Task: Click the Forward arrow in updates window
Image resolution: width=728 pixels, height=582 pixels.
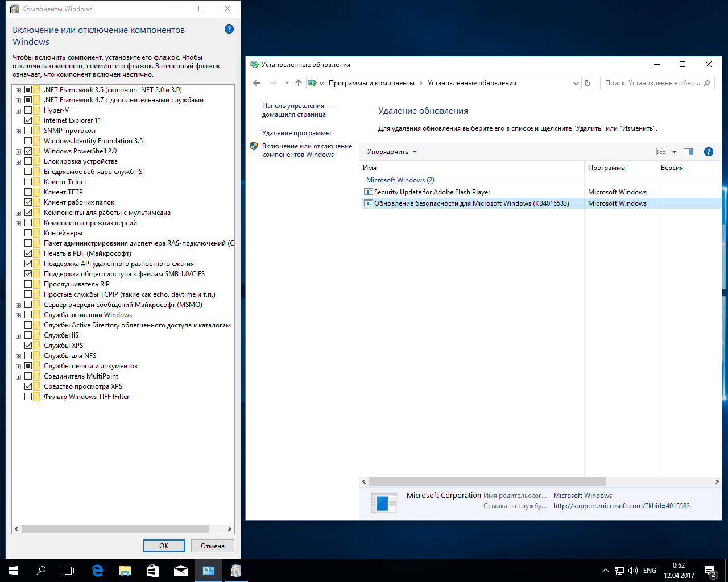Action: (274, 83)
